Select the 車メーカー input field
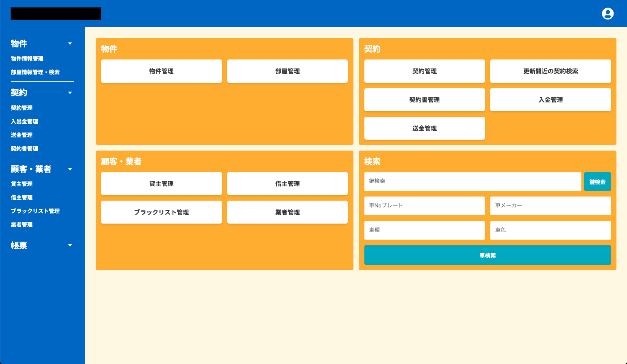627x364 pixels. coord(550,206)
